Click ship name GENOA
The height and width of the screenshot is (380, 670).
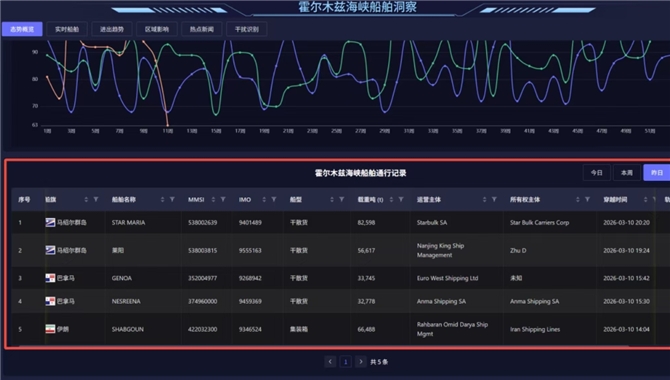coord(122,278)
